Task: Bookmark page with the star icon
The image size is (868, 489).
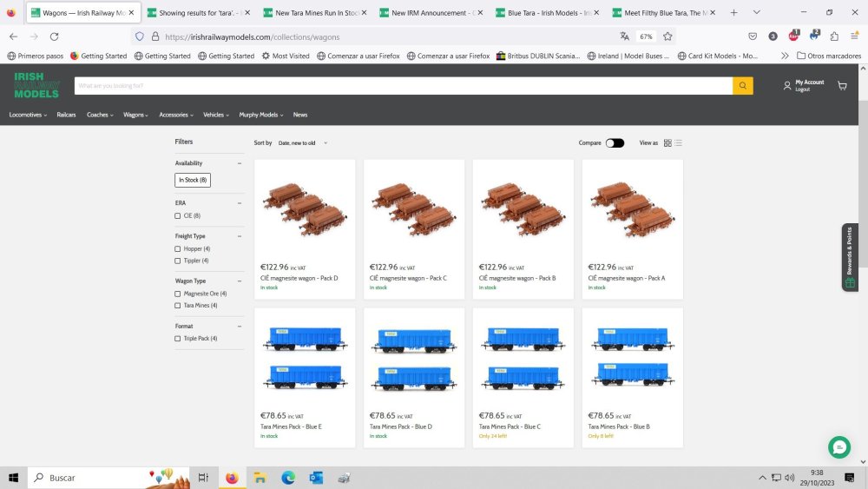Action: (667, 36)
